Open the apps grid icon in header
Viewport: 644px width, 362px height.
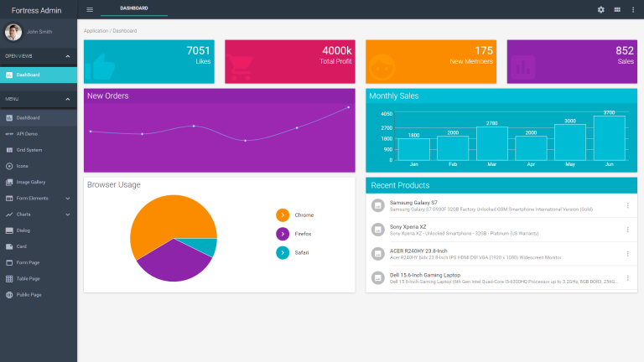[x=617, y=9]
